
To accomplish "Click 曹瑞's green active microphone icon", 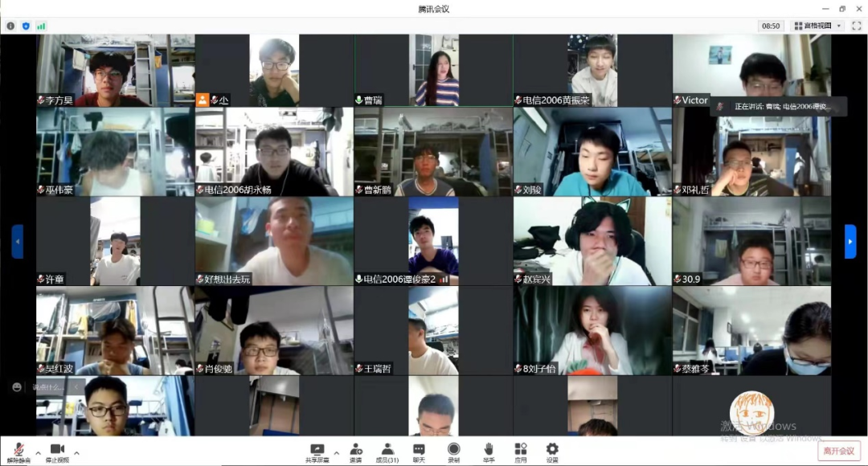I will (359, 100).
